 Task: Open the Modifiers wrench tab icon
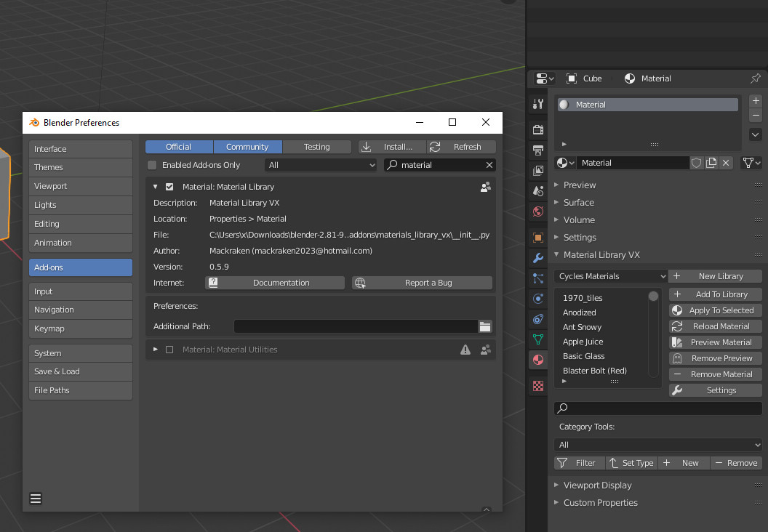coord(538,258)
